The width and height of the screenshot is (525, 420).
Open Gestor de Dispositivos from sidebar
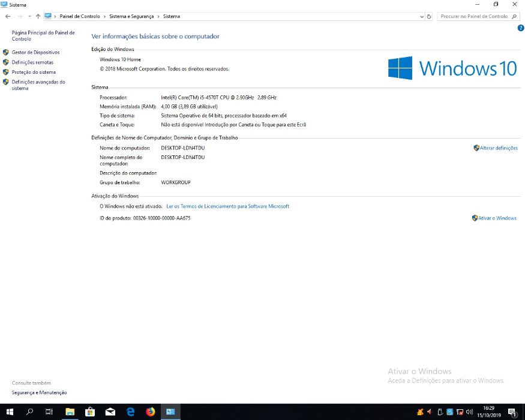35,52
